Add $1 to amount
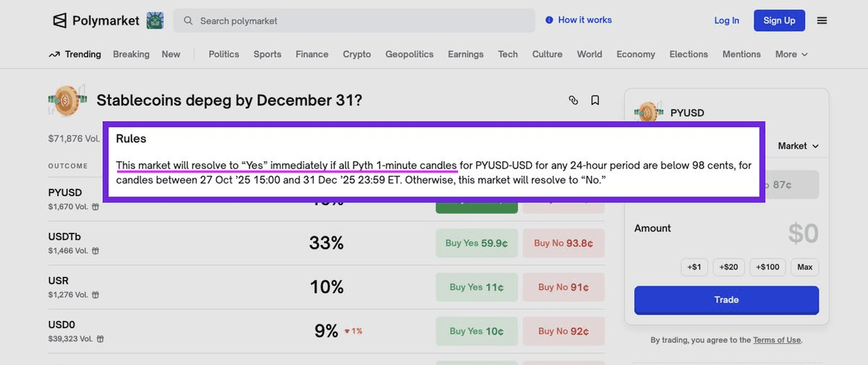This screenshot has width=868, height=365. pyautogui.click(x=694, y=267)
